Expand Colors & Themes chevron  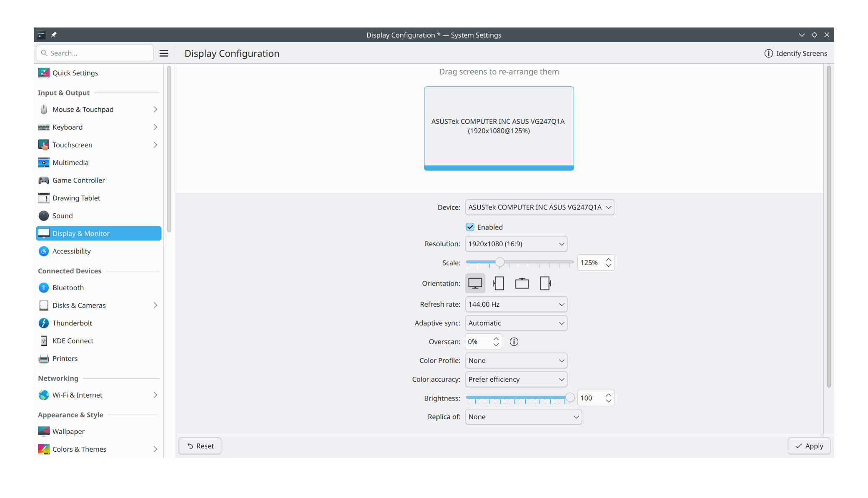tap(155, 449)
